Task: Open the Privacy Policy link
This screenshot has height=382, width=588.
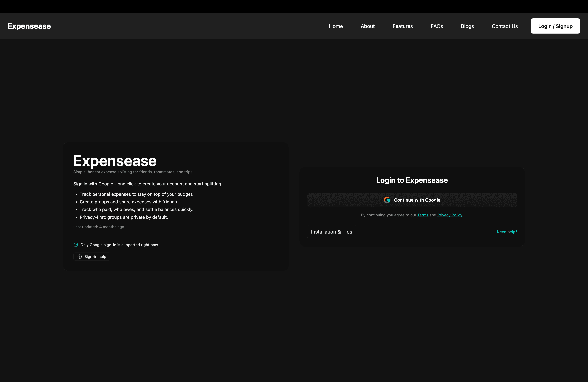Action: [x=449, y=215]
